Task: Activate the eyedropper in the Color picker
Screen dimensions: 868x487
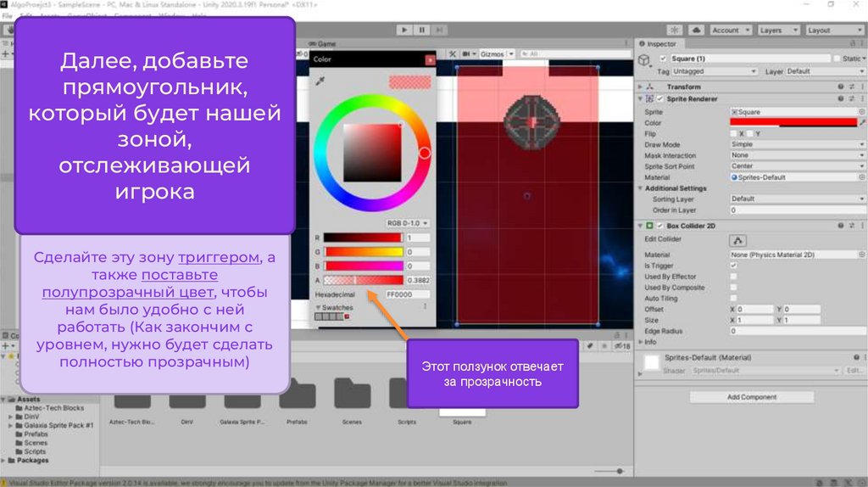Action: point(320,81)
